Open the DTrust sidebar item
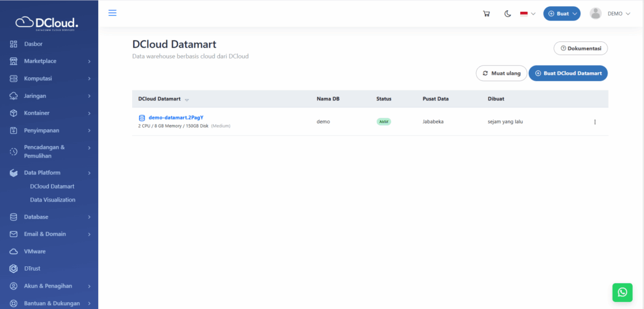Viewport: 644px width, 309px height. pyautogui.click(x=33, y=269)
